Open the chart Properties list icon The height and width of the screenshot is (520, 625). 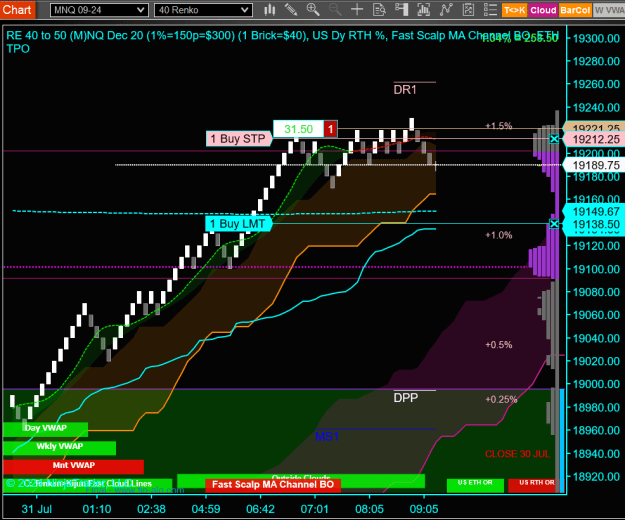tap(490, 10)
